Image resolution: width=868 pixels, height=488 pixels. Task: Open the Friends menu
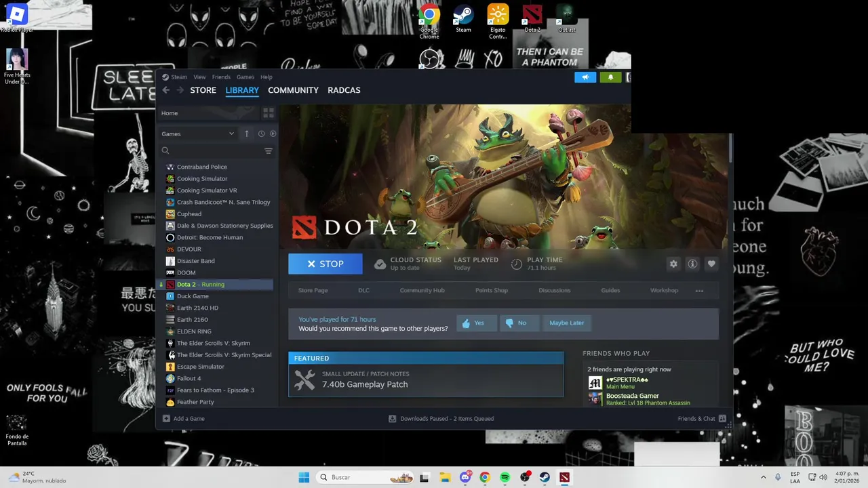click(221, 77)
